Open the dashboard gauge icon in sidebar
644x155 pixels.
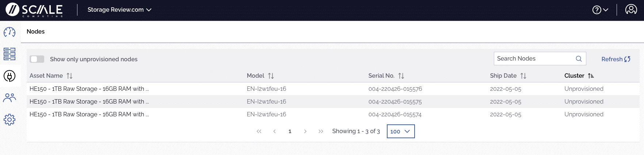coord(9,32)
